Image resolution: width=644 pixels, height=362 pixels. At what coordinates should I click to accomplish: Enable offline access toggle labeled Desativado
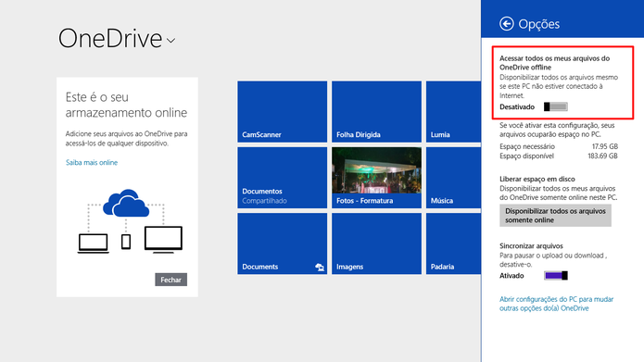[x=556, y=106]
